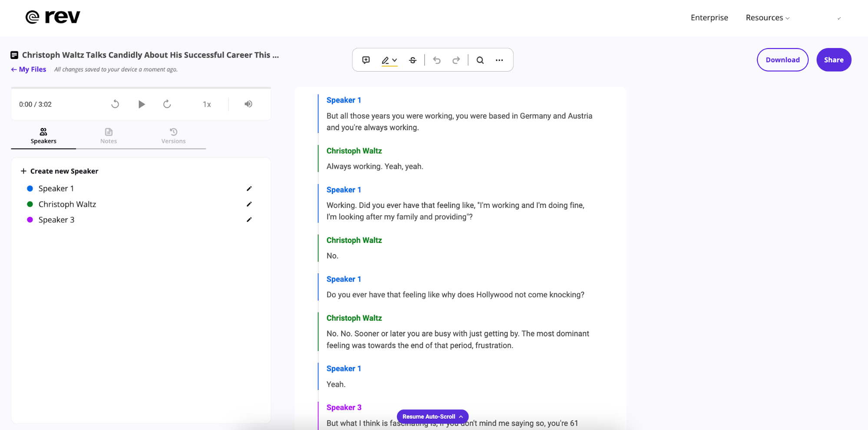The image size is (868, 430).
Task: Switch to the Notes tab
Action: click(x=108, y=135)
